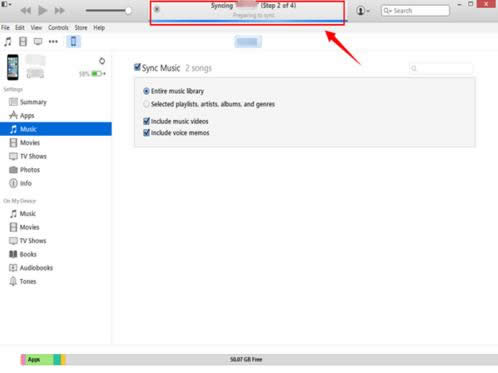Viewport: 498px width, 373px height.
Task: Click the music search filter field
Action: (441, 68)
